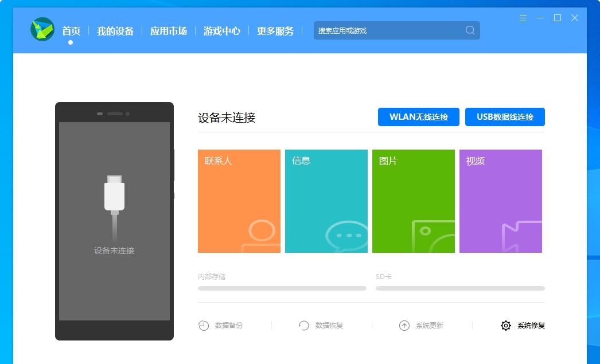Open 系统修复 using the gear icon
The height and width of the screenshot is (364, 600).
tap(505, 325)
